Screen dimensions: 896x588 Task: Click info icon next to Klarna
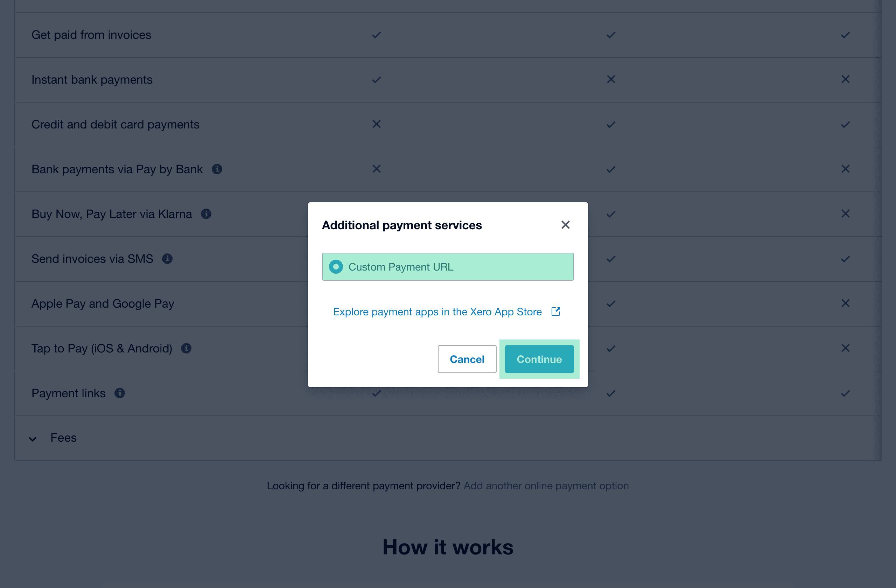(206, 214)
